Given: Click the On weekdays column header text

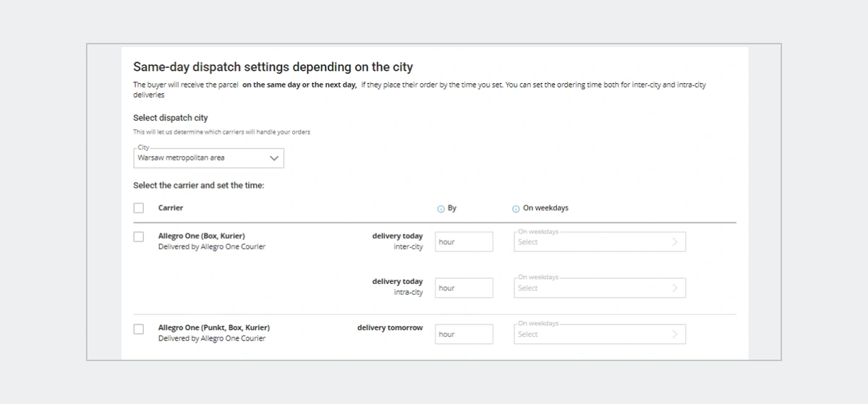Looking at the screenshot, I should [x=545, y=208].
